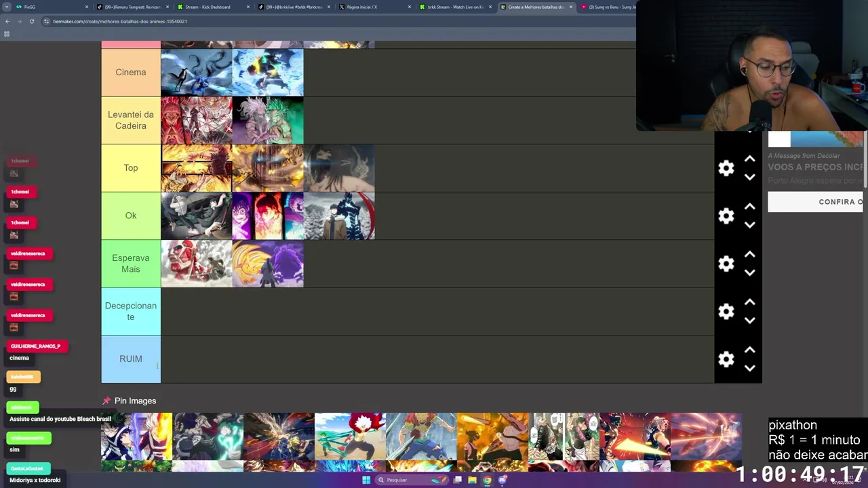Move Decepcionante tier up
The image size is (868, 488).
click(749, 302)
